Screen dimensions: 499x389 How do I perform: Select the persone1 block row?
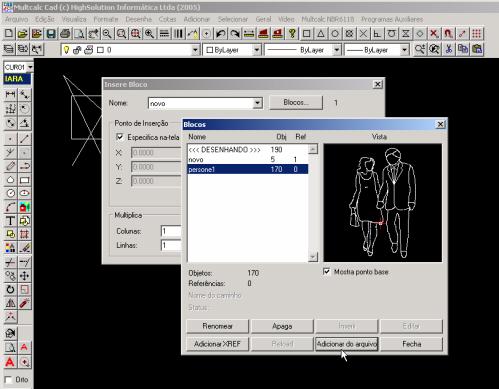click(x=248, y=169)
